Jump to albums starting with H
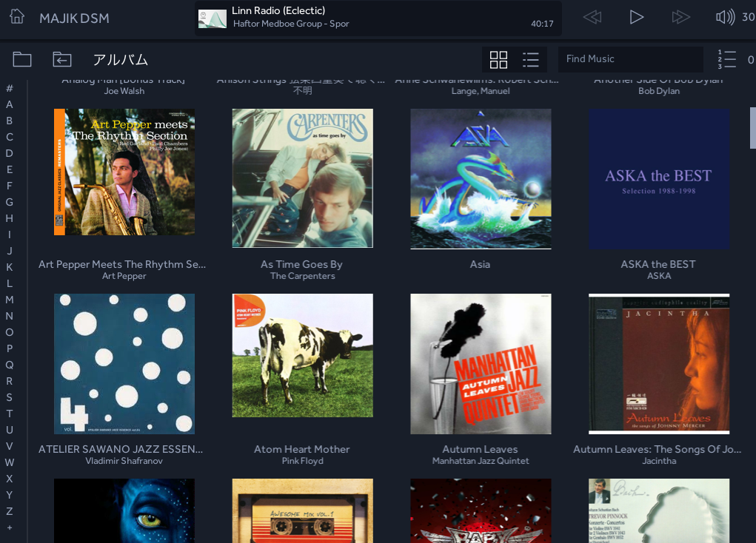The width and height of the screenshot is (756, 543). pyautogui.click(x=10, y=218)
